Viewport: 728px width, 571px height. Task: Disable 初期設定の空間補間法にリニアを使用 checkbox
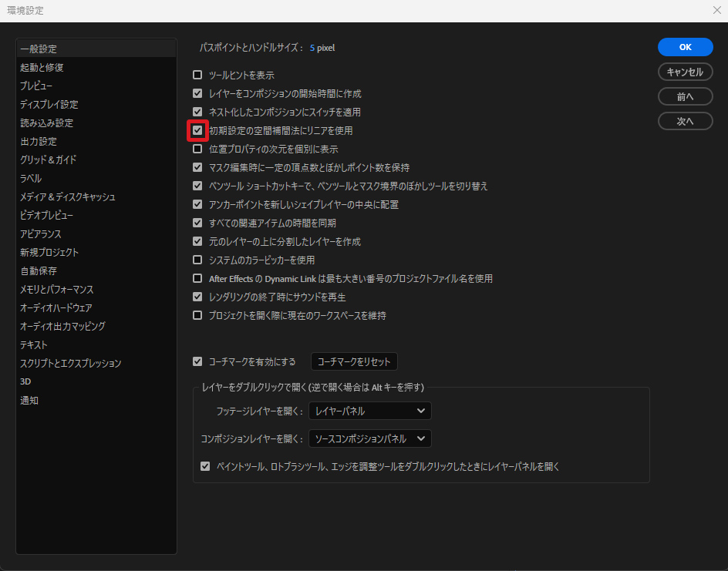[x=197, y=131]
